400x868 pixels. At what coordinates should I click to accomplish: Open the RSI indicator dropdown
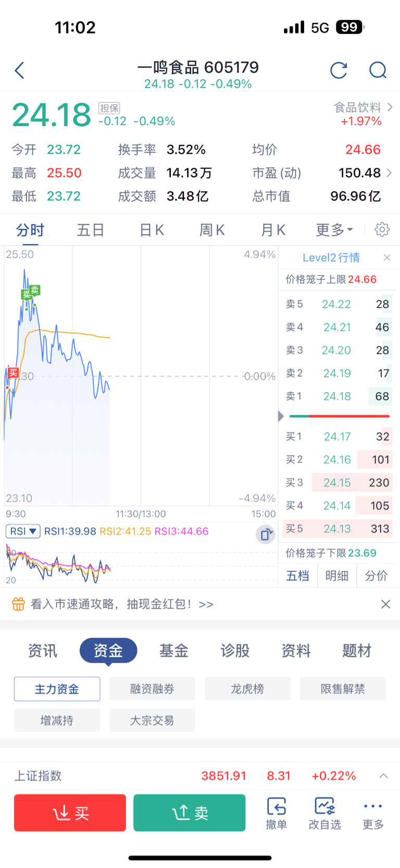point(23,531)
